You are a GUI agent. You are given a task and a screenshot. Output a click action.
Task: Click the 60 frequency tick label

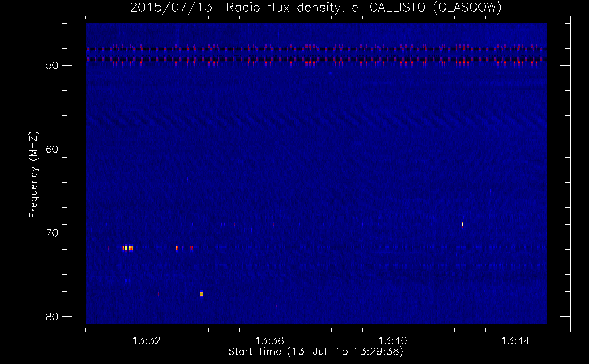pyautogui.click(x=52, y=149)
